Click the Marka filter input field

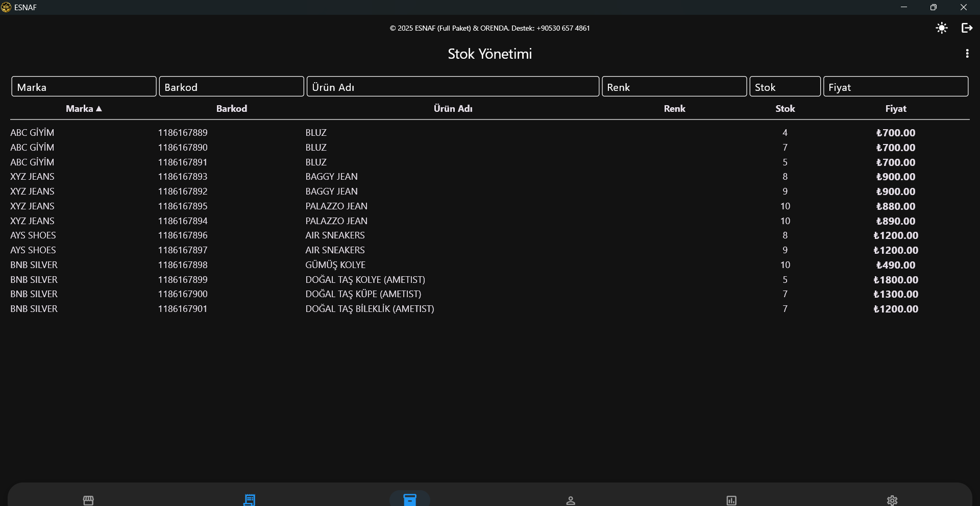pos(84,87)
